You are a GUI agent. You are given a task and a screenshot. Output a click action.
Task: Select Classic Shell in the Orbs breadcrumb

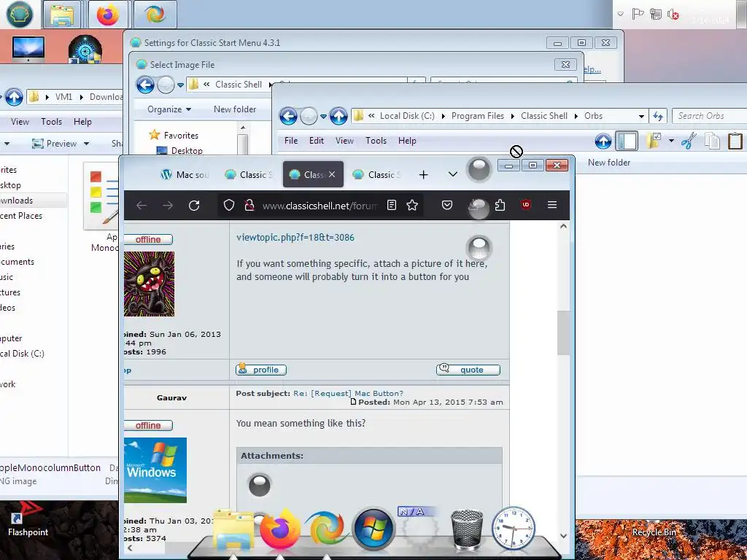tap(544, 116)
